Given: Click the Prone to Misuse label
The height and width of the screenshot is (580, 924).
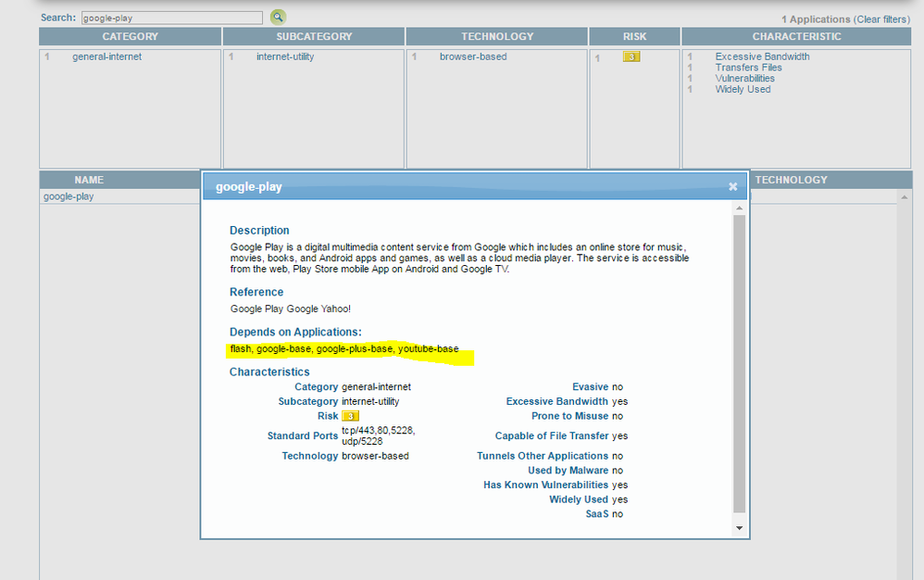Looking at the screenshot, I should tap(569, 416).
